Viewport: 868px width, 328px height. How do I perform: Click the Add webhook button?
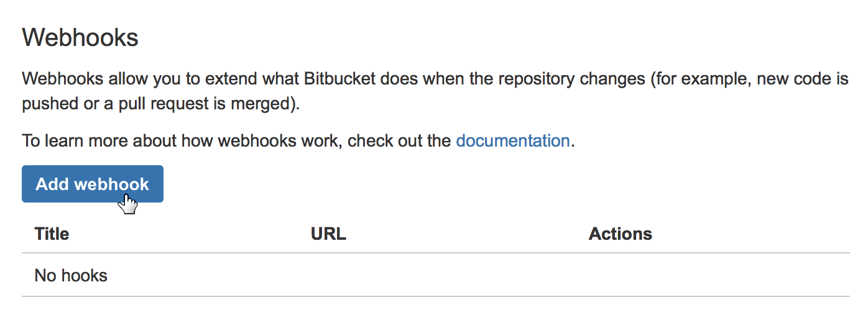click(x=93, y=184)
